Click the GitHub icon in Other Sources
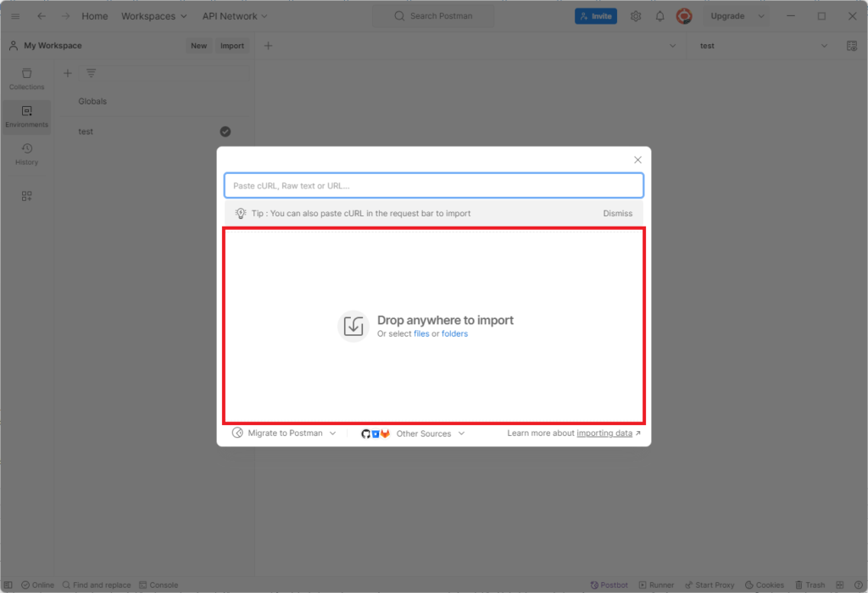 click(x=365, y=434)
